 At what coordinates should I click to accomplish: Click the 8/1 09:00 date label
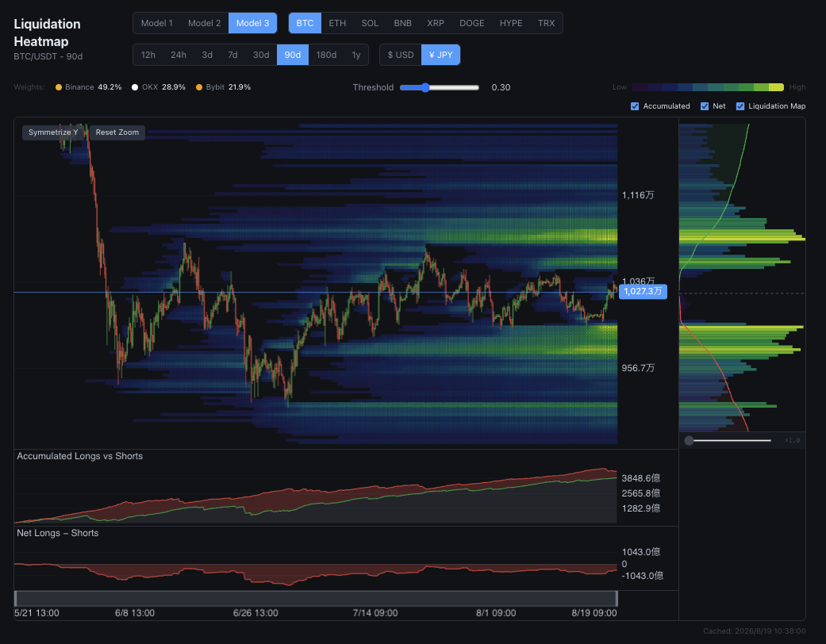tap(496, 613)
